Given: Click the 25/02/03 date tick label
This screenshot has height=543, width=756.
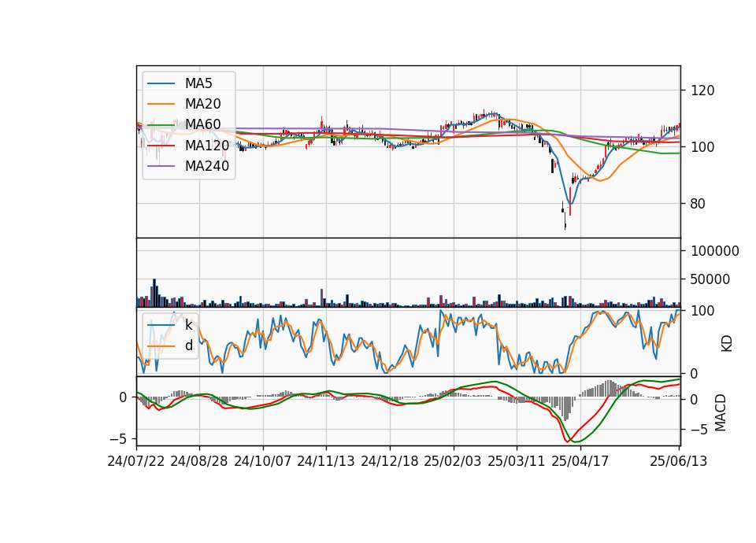Looking at the screenshot, I should point(453,461).
